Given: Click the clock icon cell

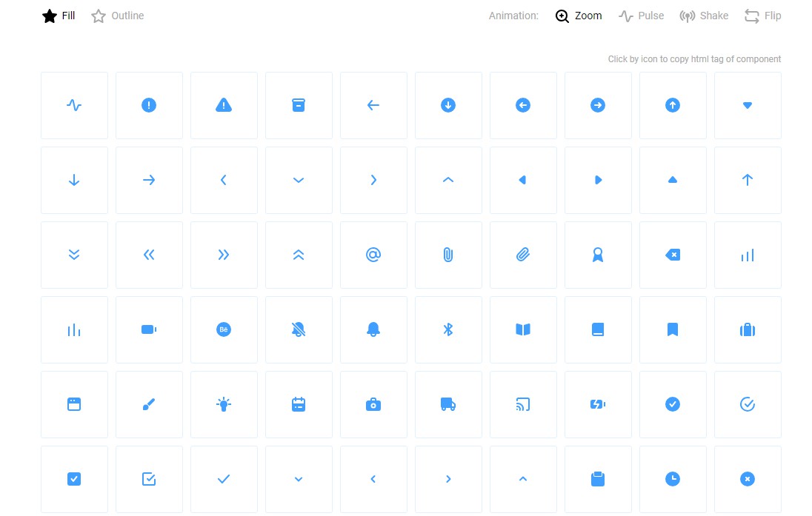Looking at the screenshot, I should click(673, 479).
